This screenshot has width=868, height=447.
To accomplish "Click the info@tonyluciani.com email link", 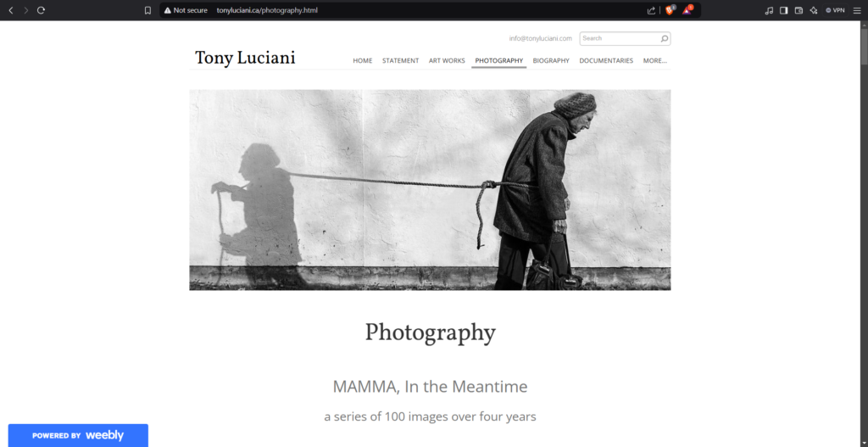I will click(x=540, y=38).
